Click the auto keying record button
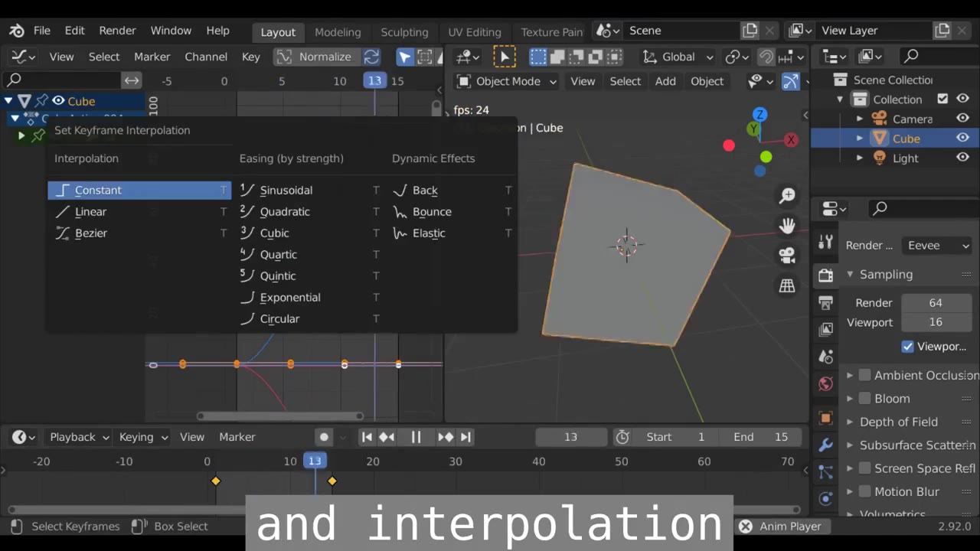Screen dimensions: 980x551 (324, 437)
